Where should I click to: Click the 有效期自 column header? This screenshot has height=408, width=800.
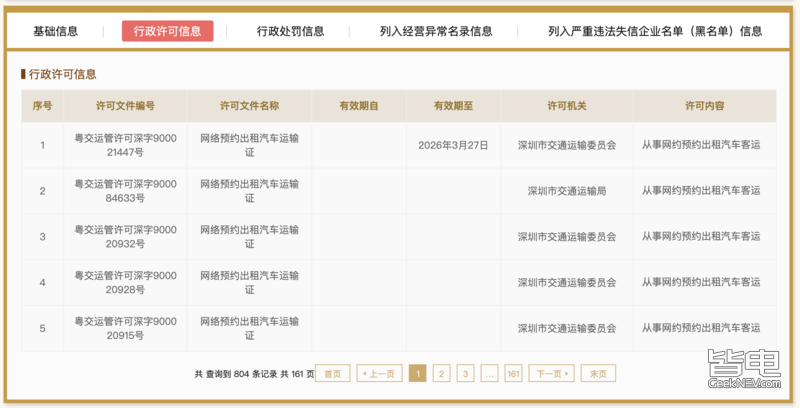point(359,106)
